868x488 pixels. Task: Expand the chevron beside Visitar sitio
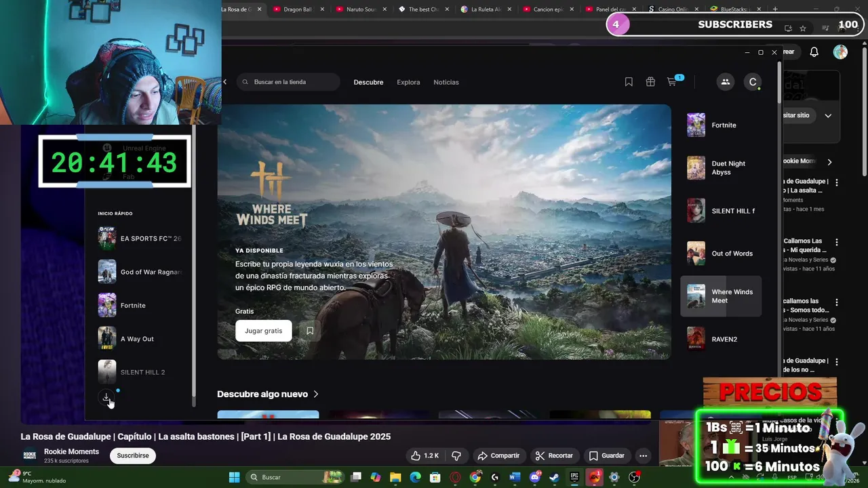point(828,116)
